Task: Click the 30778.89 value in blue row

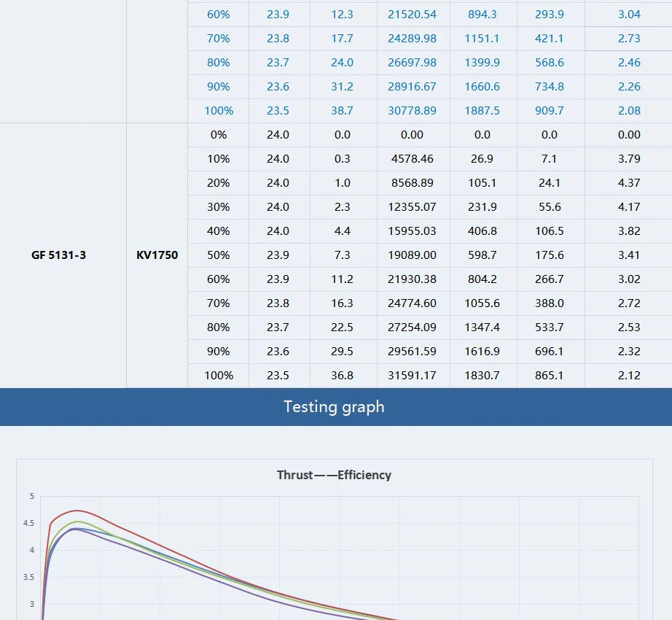Action: 412,111
